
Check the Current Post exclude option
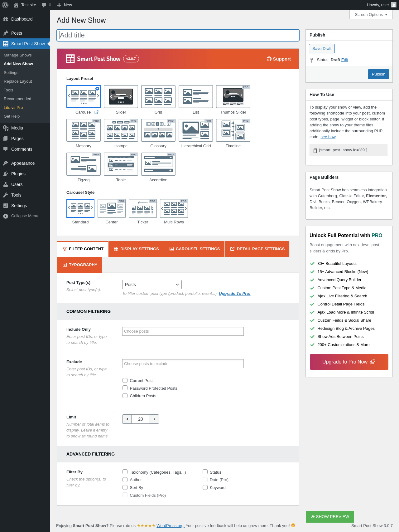click(x=125, y=380)
